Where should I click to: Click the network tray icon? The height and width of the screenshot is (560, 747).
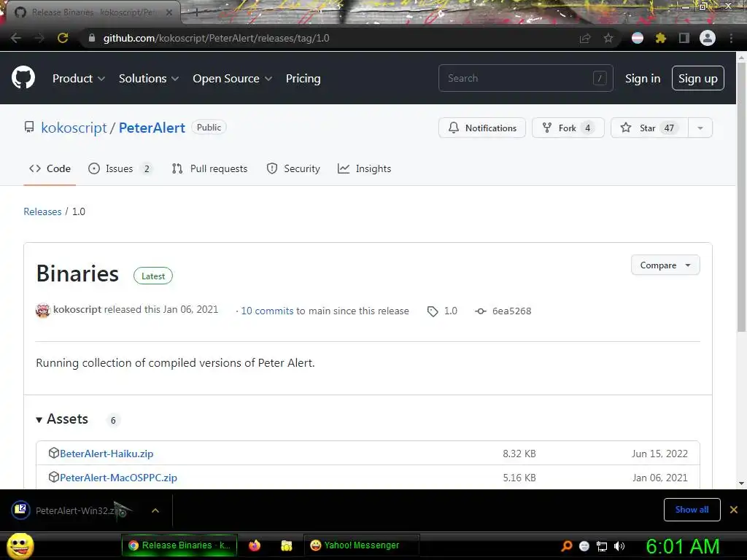(x=602, y=546)
